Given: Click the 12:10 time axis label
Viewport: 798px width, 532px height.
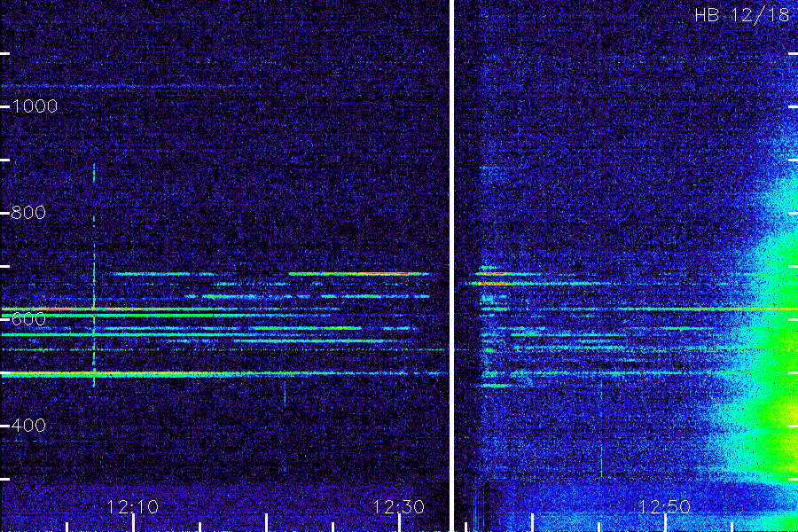Looking at the screenshot, I should click(x=132, y=507).
